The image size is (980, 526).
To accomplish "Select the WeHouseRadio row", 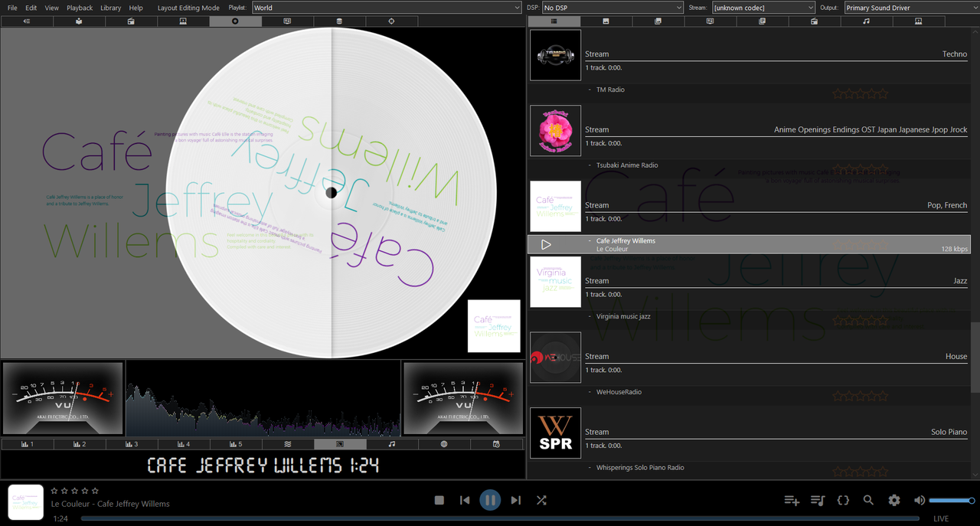I will (x=749, y=392).
